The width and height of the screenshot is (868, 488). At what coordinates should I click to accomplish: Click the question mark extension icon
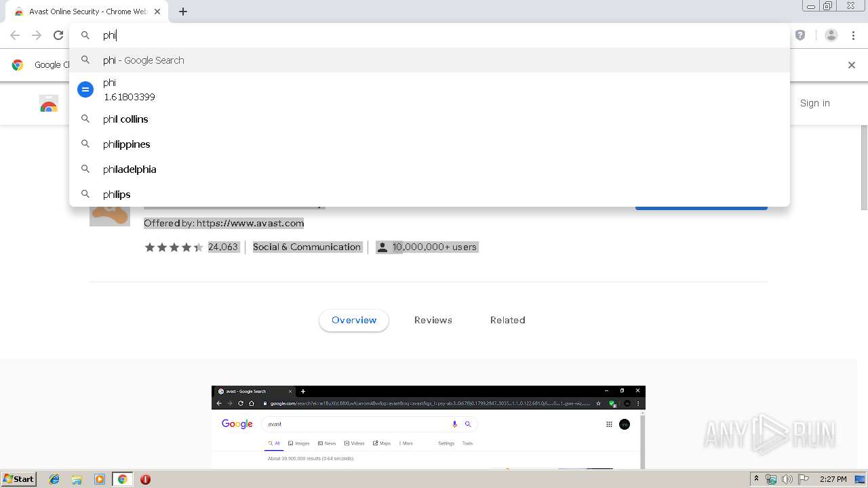[800, 35]
